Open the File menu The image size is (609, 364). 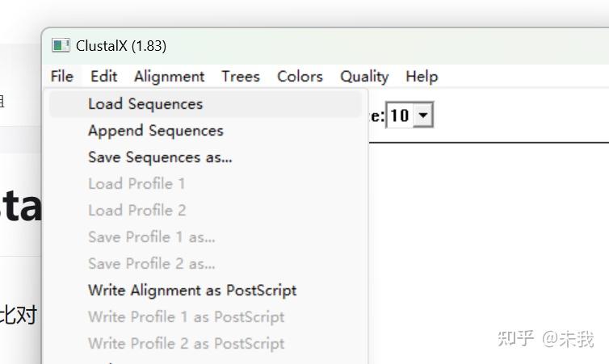pos(61,77)
